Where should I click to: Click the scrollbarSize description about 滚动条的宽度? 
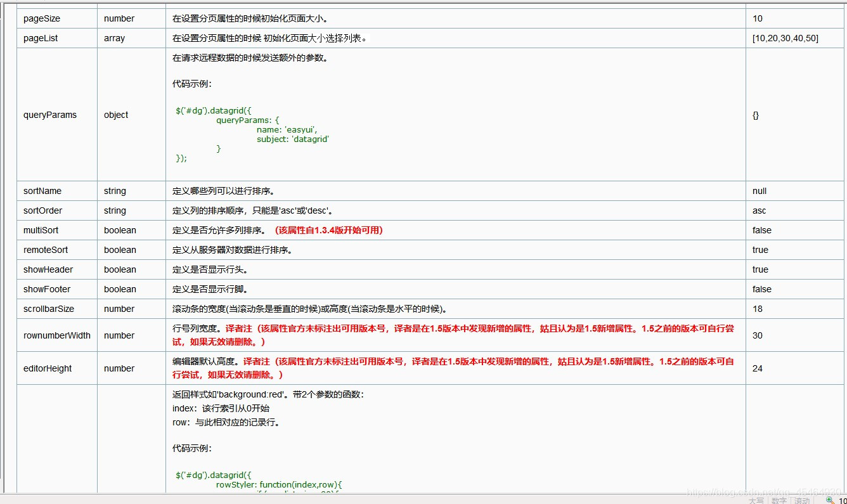click(310, 309)
